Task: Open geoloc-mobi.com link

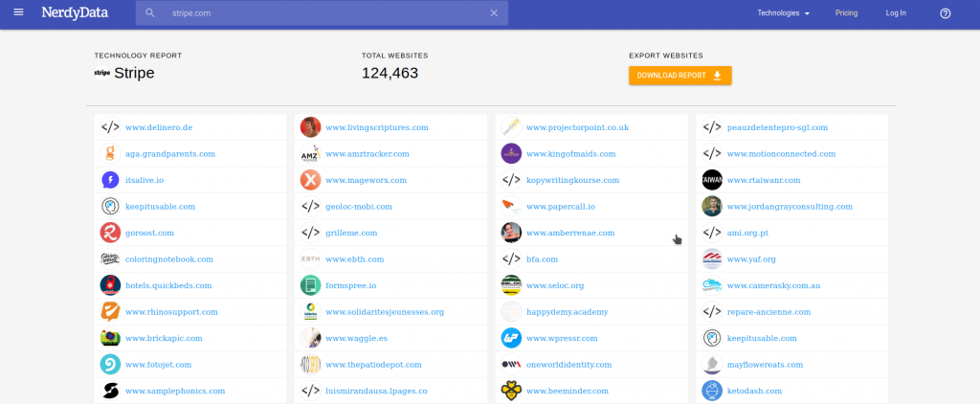Action: (360, 207)
